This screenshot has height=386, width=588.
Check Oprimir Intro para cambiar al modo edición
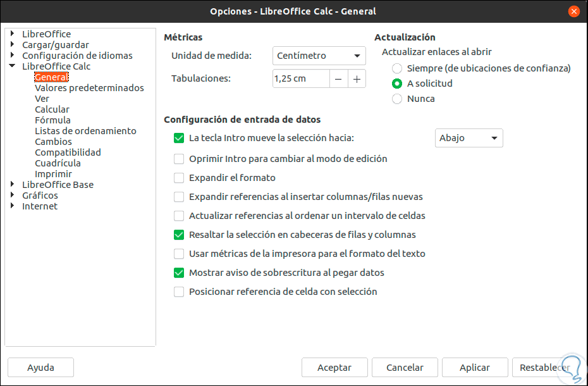click(179, 159)
